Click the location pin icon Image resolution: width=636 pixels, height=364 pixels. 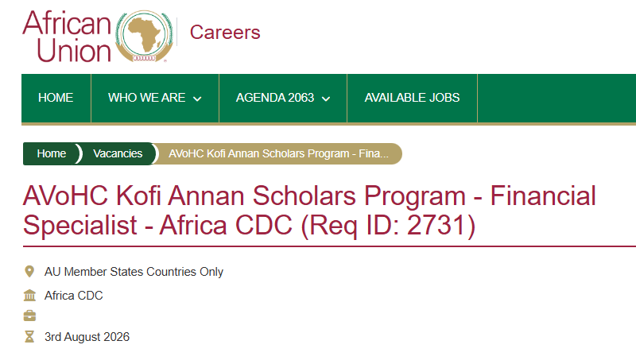[29, 272]
